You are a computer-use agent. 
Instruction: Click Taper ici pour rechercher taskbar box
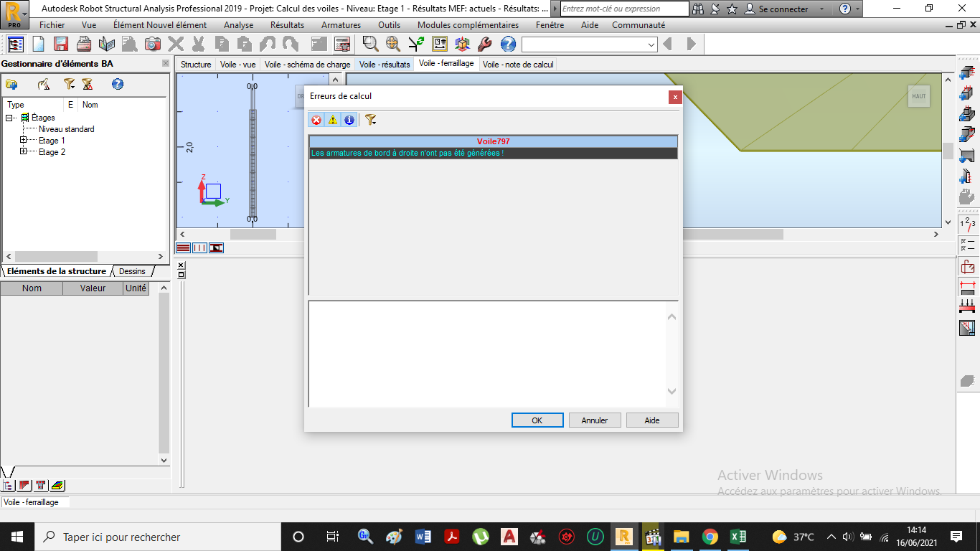click(x=157, y=537)
